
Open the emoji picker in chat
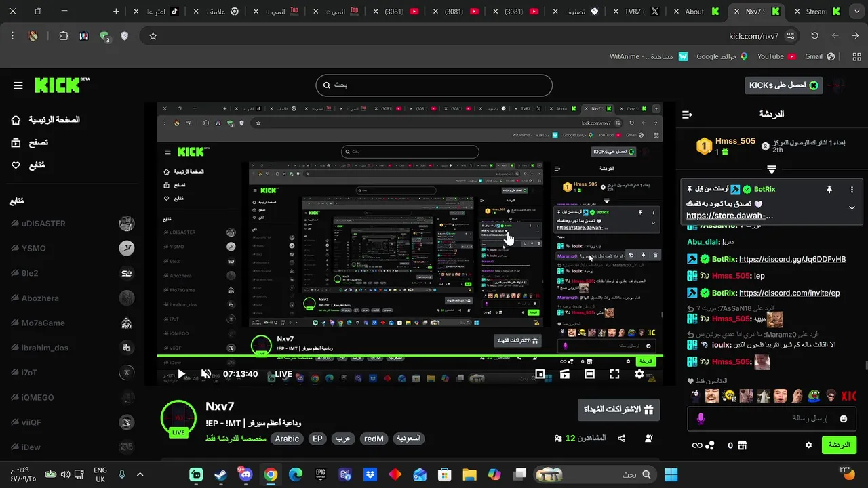(x=844, y=419)
